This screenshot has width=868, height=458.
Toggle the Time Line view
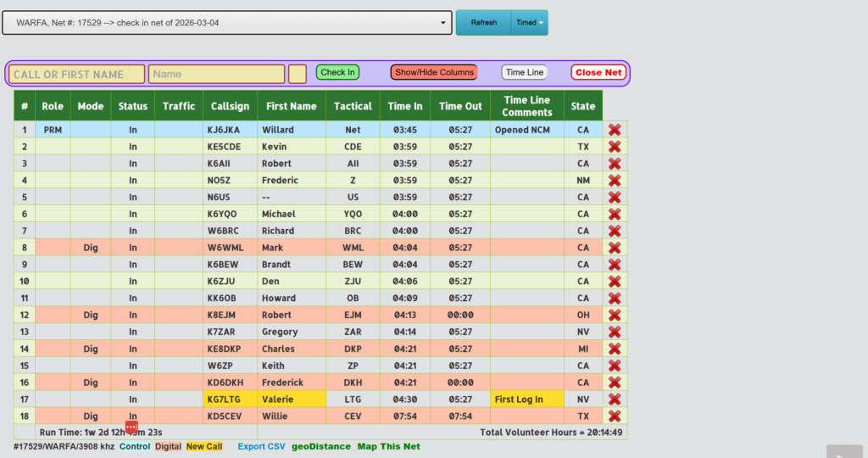pos(525,73)
